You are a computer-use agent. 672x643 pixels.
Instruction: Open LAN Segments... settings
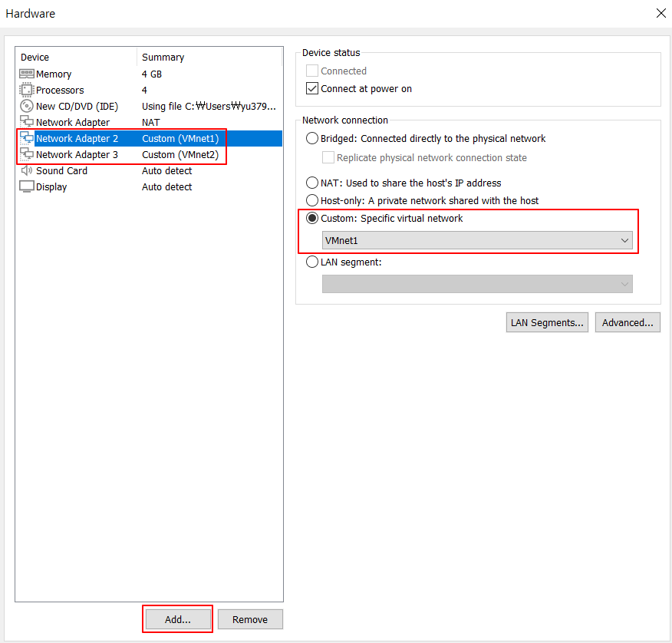(x=547, y=322)
